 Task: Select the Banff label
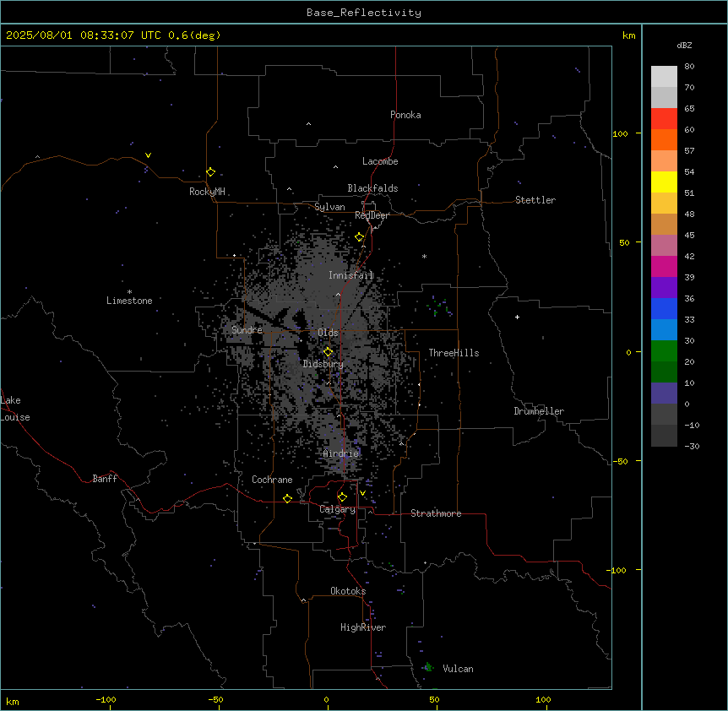(105, 479)
